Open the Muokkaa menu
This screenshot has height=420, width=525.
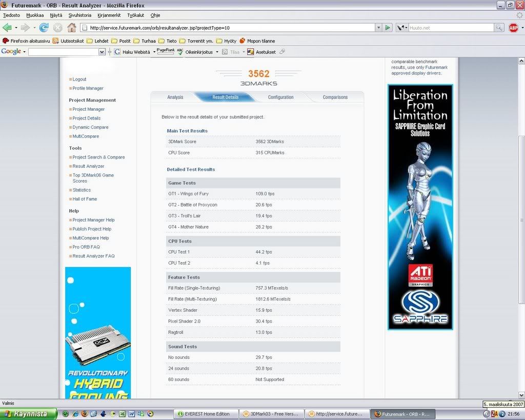[35, 15]
